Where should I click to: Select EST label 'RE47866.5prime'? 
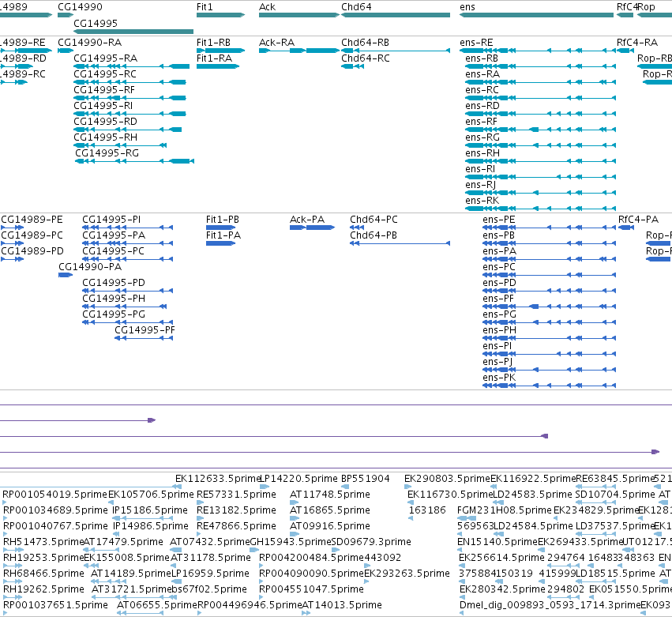pos(236,526)
